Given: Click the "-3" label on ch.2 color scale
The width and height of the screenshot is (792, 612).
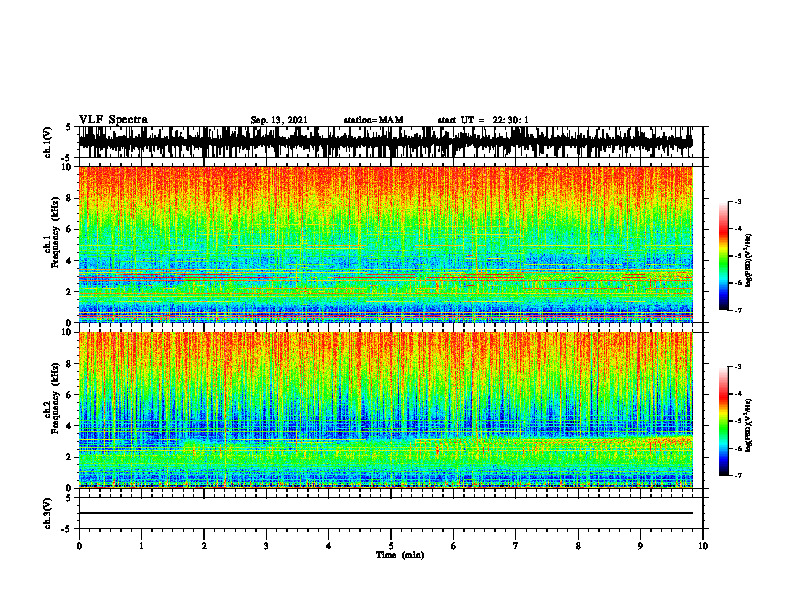Looking at the screenshot, I should [x=738, y=367].
